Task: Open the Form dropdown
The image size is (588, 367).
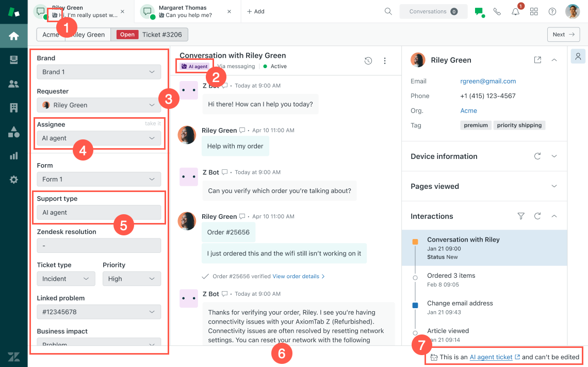Action: click(99, 180)
